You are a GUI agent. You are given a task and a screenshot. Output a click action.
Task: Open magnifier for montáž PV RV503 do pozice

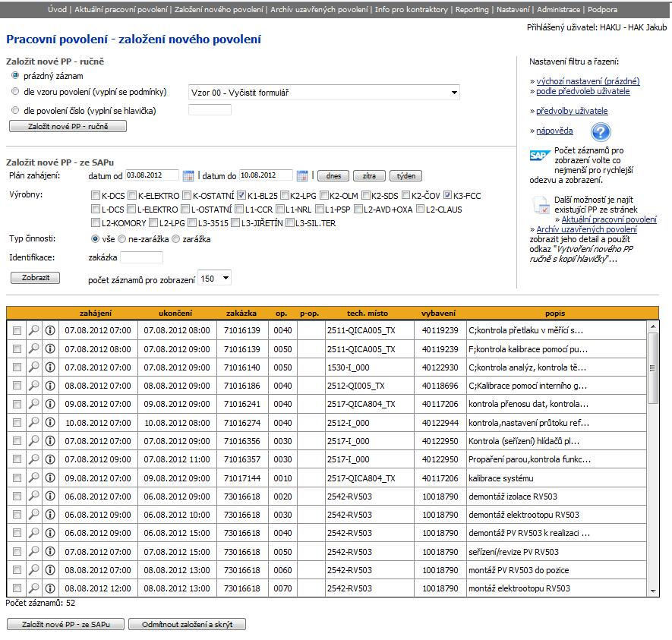[x=34, y=570]
